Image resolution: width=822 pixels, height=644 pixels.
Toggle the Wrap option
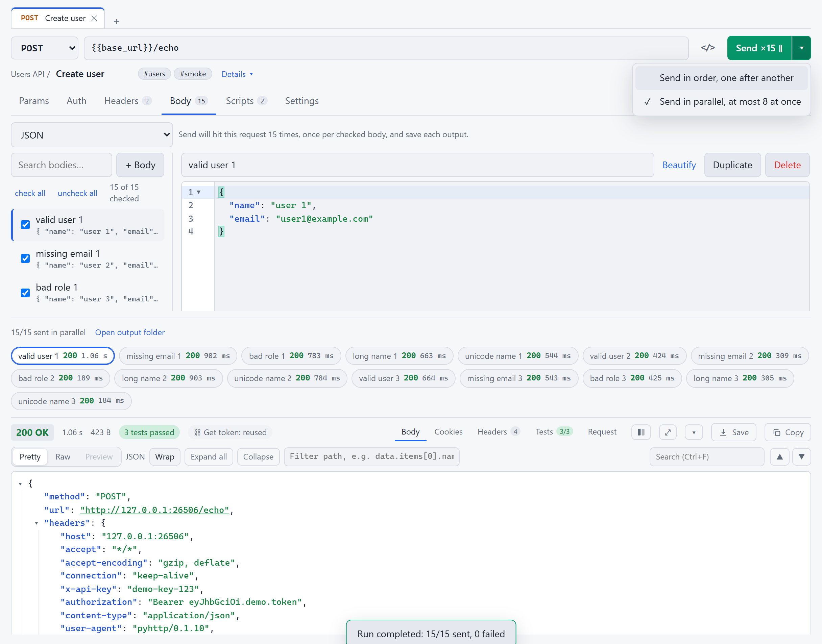[x=165, y=456]
